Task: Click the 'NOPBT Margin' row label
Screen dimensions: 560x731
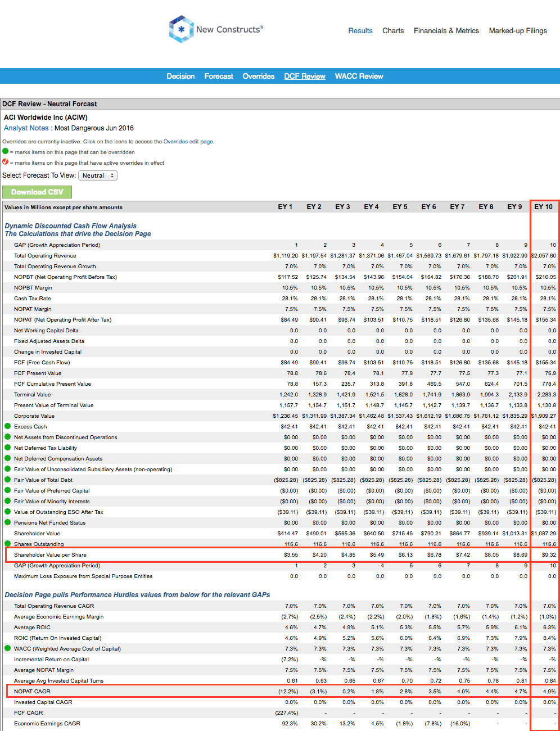Action: pyautogui.click(x=33, y=288)
